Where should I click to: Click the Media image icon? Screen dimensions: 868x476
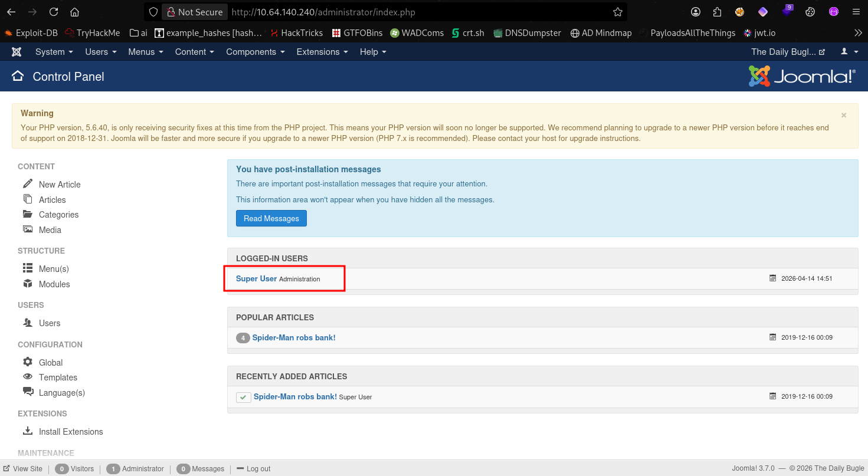(x=28, y=229)
